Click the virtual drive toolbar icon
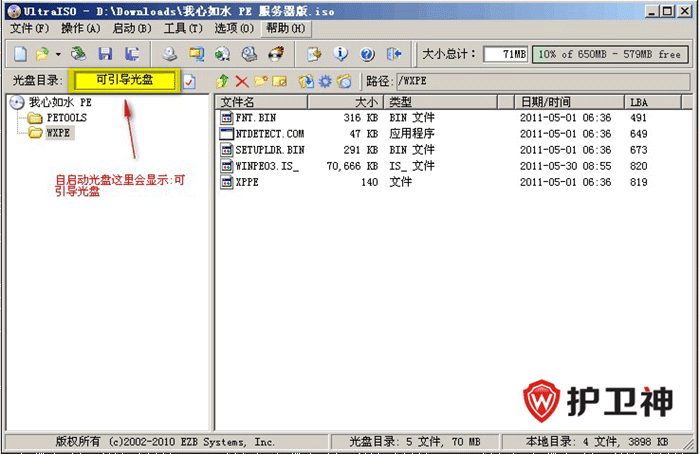 coord(249,54)
